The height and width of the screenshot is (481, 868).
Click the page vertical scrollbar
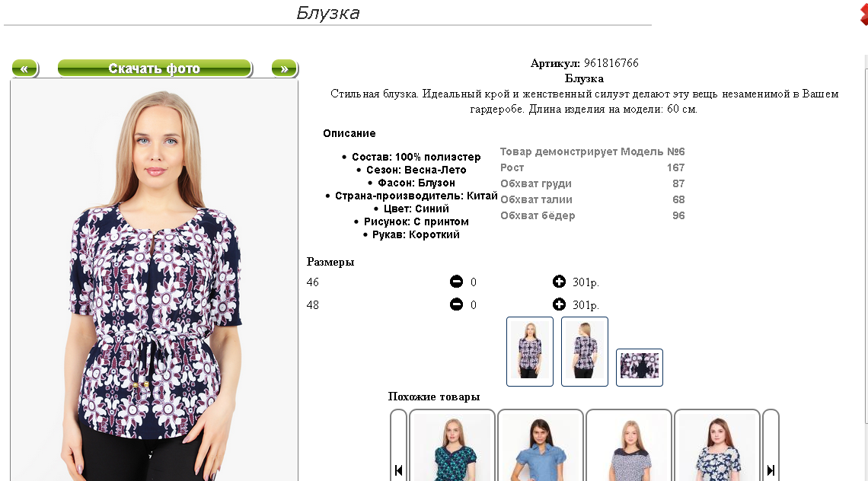click(865, 238)
